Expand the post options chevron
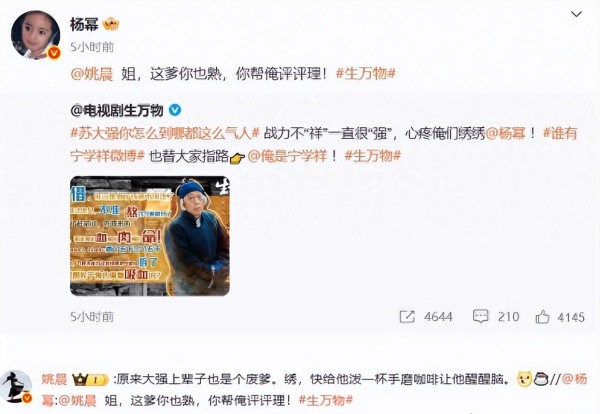The width and height of the screenshot is (600, 414). (x=576, y=15)
